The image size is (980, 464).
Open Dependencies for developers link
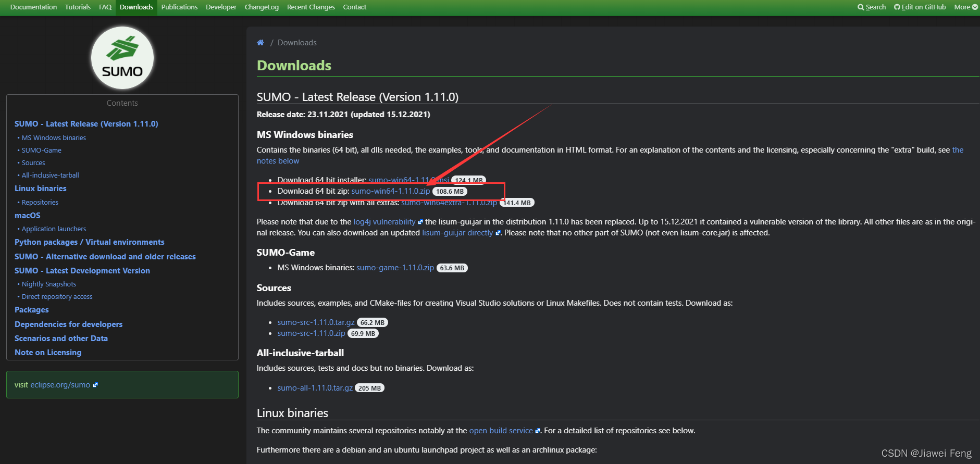click(x=69, y=324)
